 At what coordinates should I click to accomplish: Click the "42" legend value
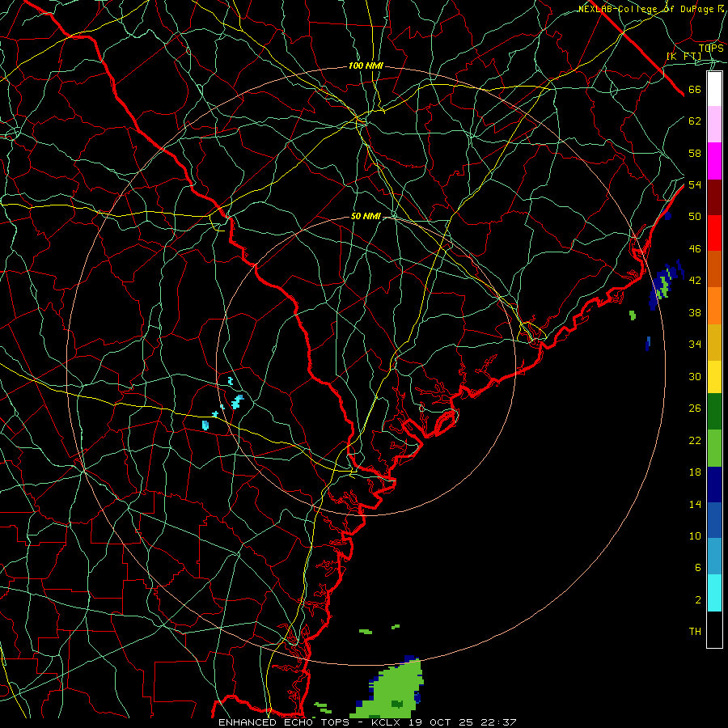click(x=695, y=281)
